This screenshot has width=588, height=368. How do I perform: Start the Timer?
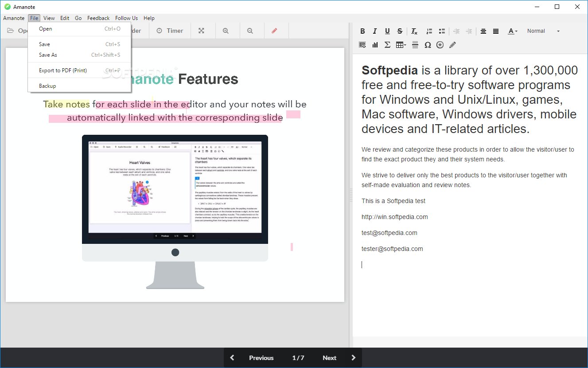click(x=170, y=31)
